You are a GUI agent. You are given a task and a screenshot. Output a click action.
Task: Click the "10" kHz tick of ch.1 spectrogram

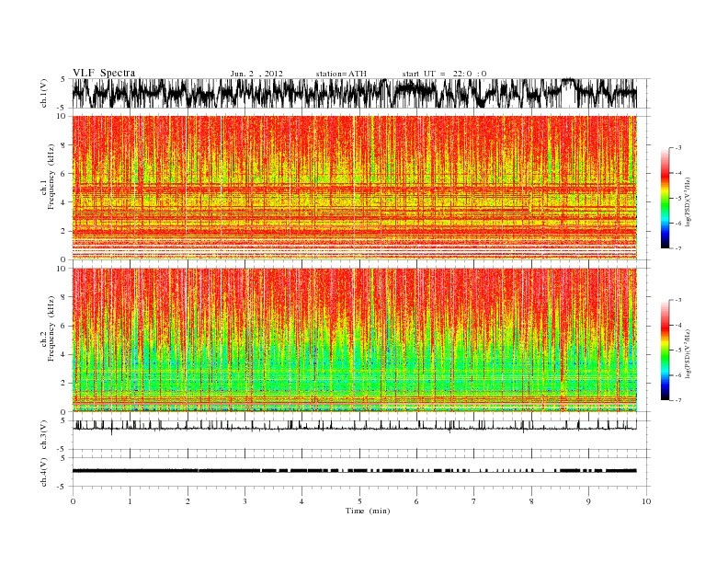pos(62,116)
